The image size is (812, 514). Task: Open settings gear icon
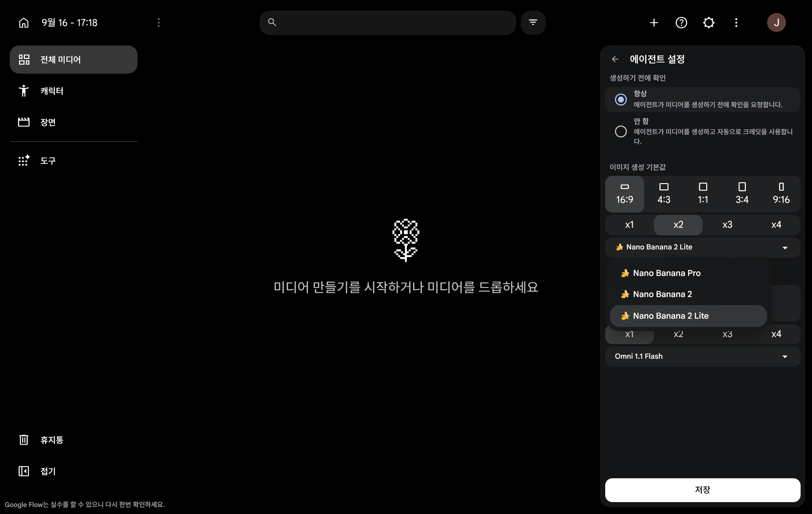pos(709,22)
